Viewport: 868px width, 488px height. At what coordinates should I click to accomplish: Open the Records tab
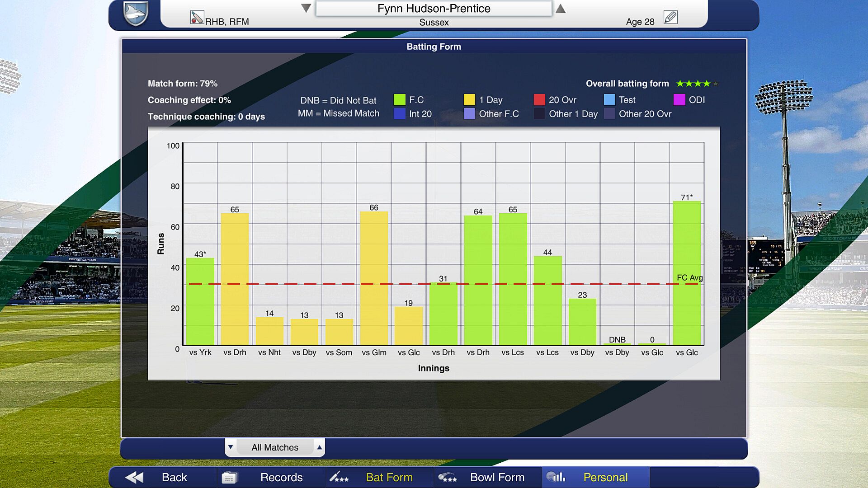click(x=281, y=477)
